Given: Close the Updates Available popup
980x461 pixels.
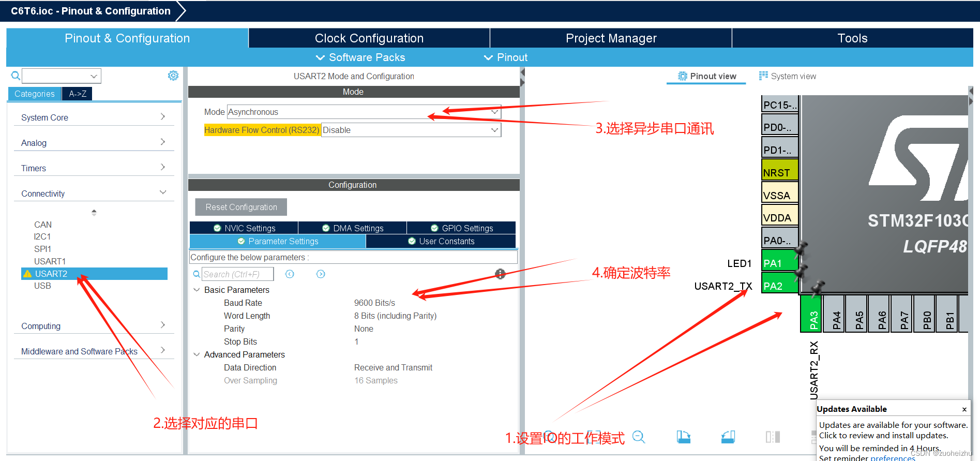Looking at the screenshot, I should coord(964,409).
